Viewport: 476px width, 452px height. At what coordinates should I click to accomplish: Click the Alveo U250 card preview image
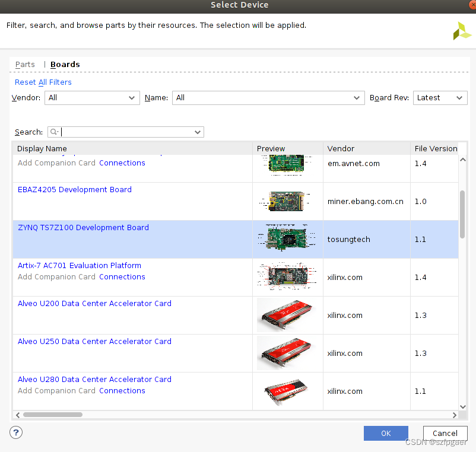coord(286,353)
